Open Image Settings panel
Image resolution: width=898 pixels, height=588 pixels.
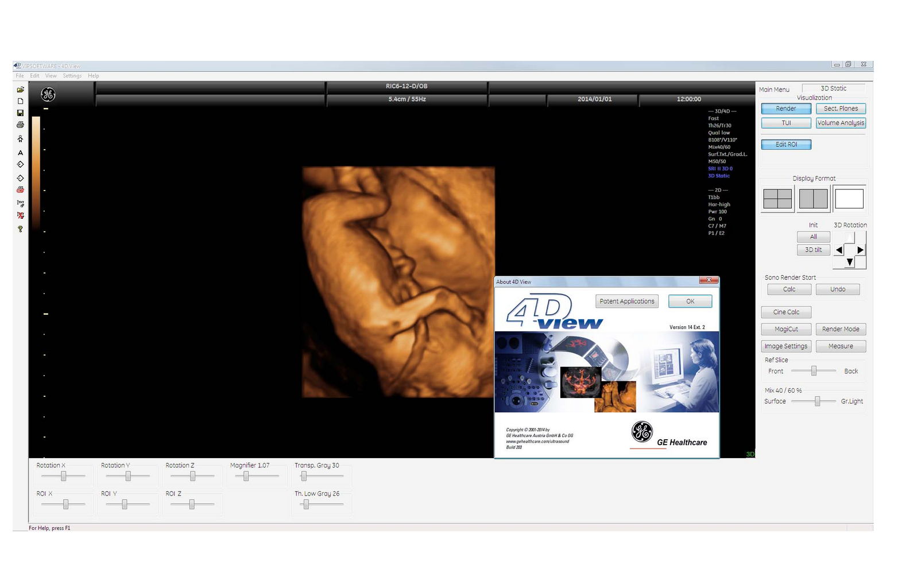pyautogui.click(x=786, y=346)
